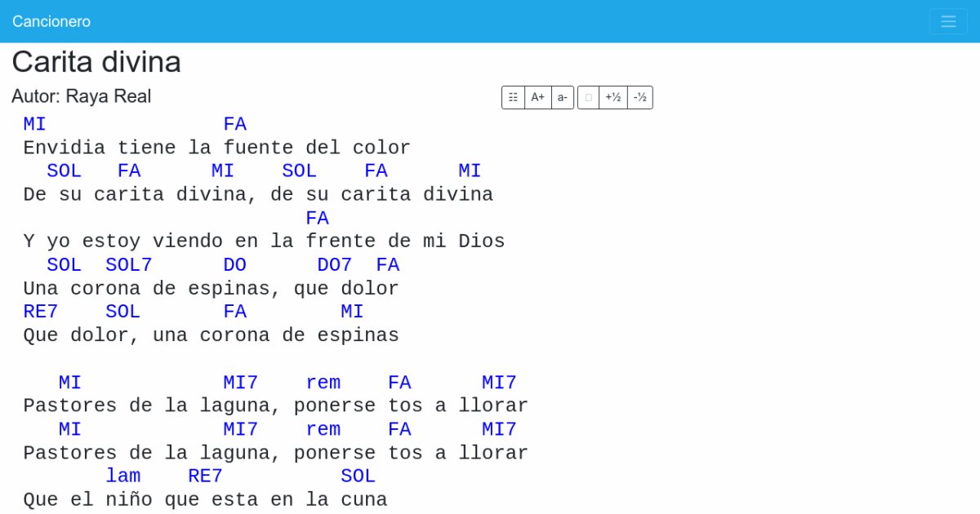Screen dimensions: 980x514
Task: Click lyric 'Una corona de espinas, que dolor'
Action: (211, 289)
